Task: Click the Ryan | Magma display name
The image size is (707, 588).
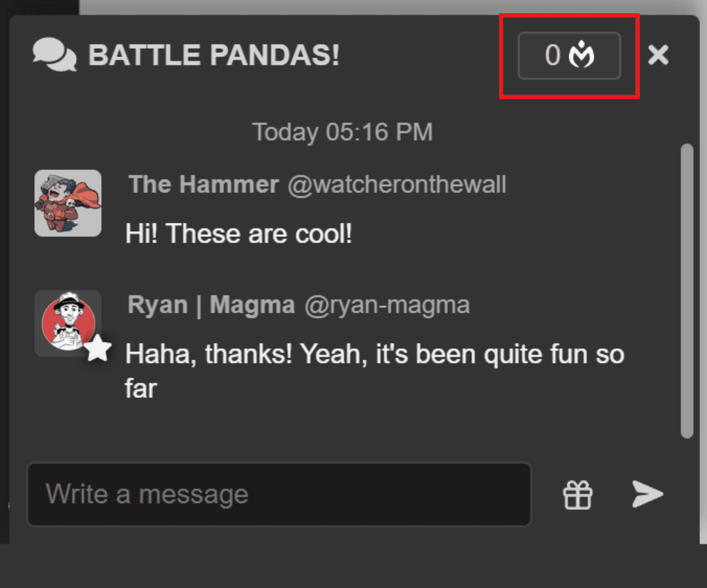Action: point(211,304)
